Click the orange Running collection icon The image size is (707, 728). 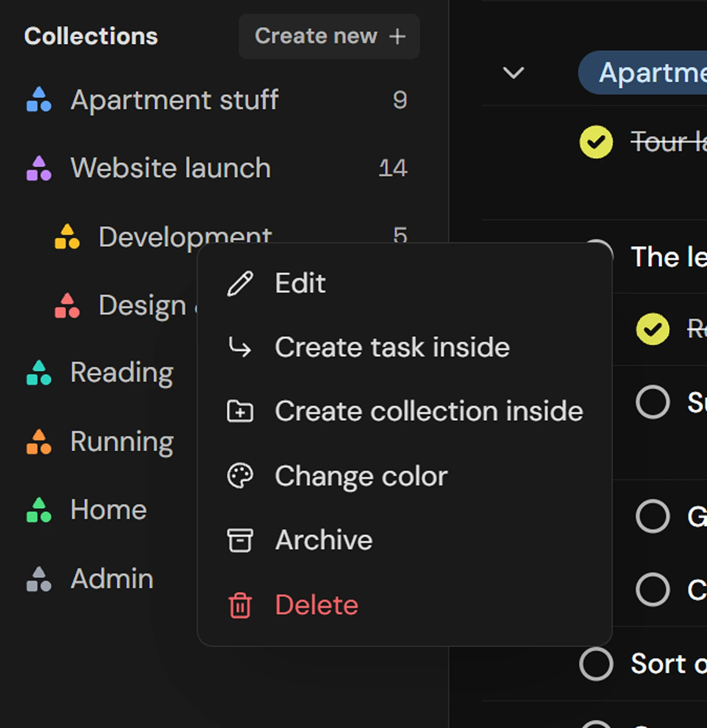[39, 441]
